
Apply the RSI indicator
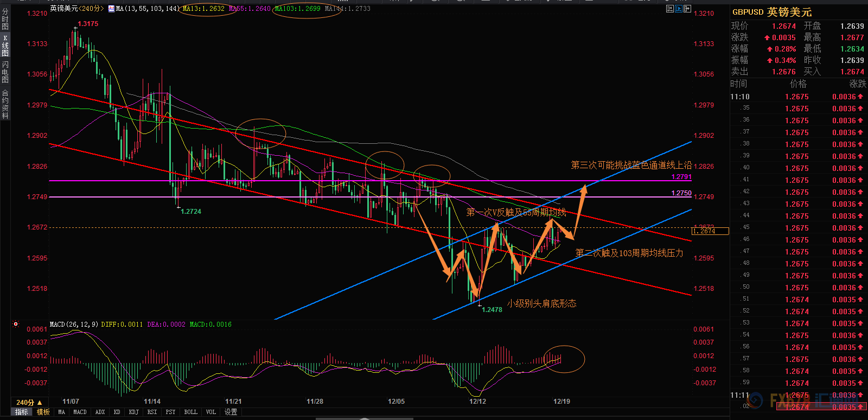point(152,412)
